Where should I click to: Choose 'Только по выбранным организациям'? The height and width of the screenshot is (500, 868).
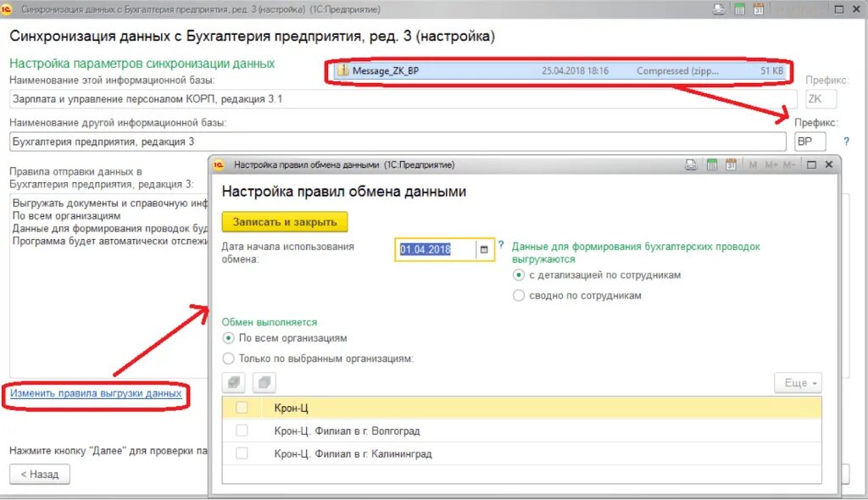pyautogui.click(x=228, y=358)
